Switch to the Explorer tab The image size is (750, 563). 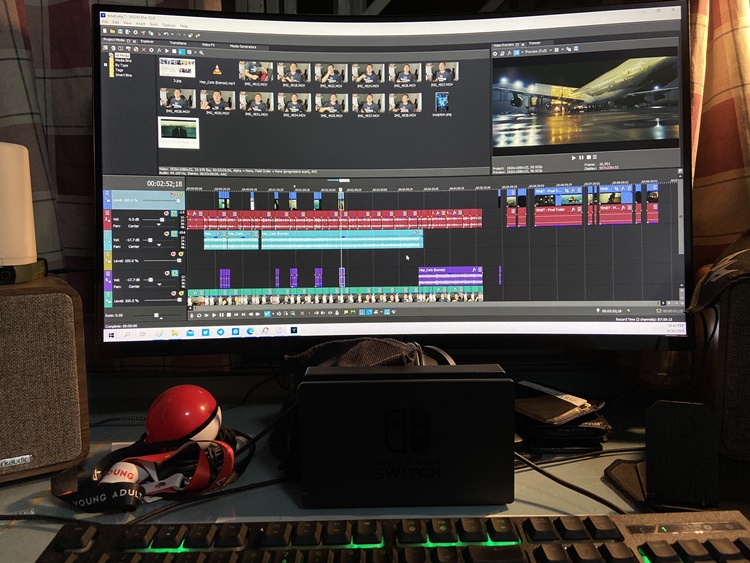tap(147, 42)
